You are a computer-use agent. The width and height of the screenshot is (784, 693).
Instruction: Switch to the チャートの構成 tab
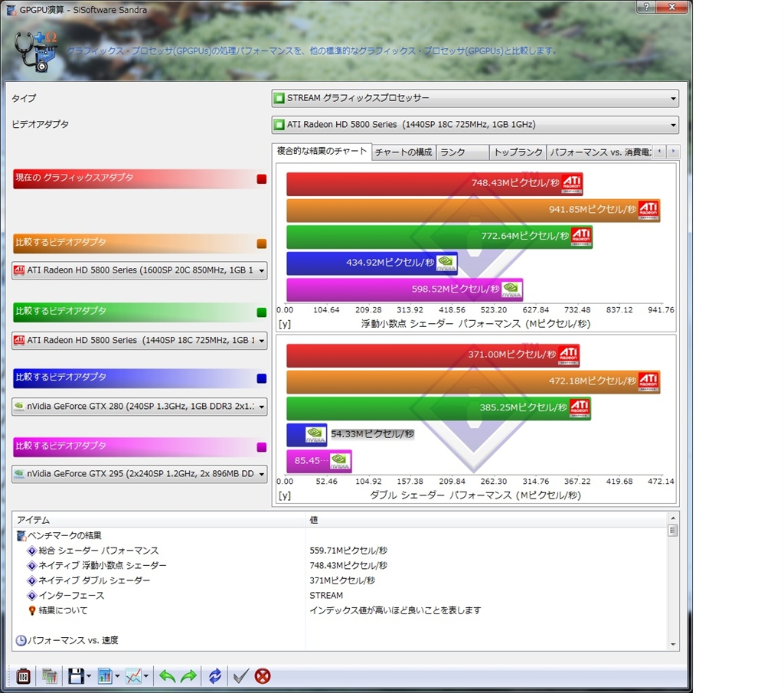coord(403,152)
